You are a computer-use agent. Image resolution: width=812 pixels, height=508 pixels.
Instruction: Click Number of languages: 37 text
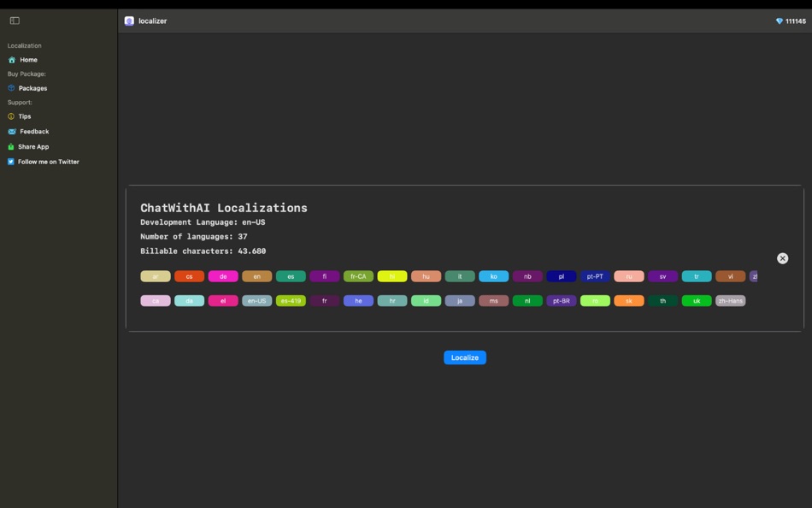pyautogui.click(x=194, y=236)
